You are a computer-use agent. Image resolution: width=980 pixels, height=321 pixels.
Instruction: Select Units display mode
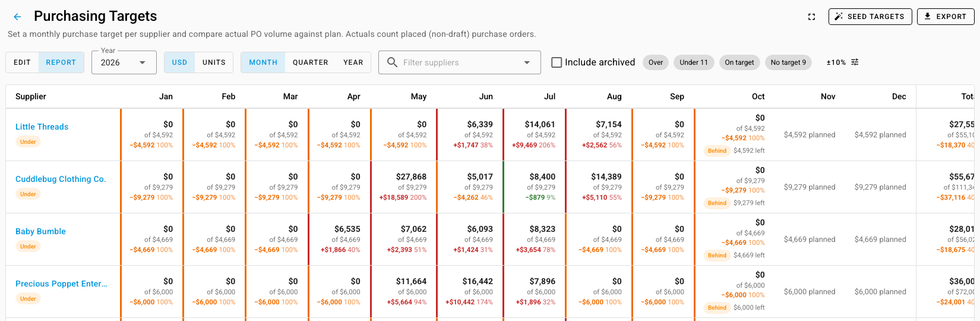pyautogui.click(x=214, y=62)
